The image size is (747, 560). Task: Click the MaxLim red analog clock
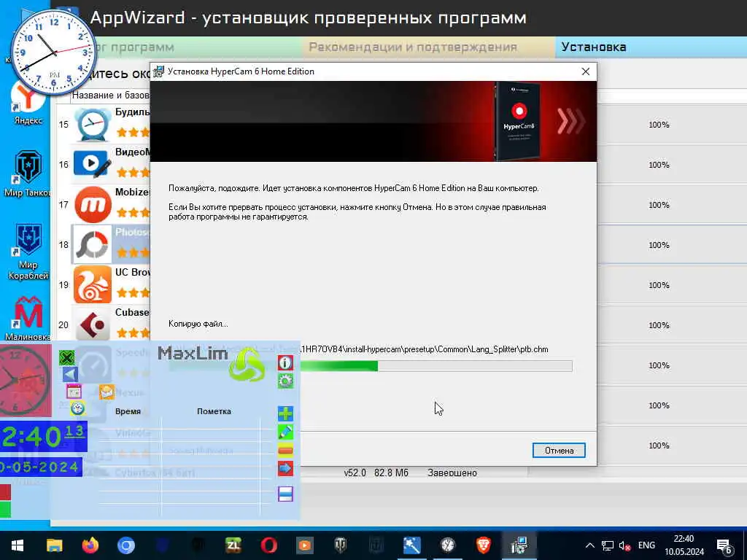pyautogui.click(x=25, y=381)
